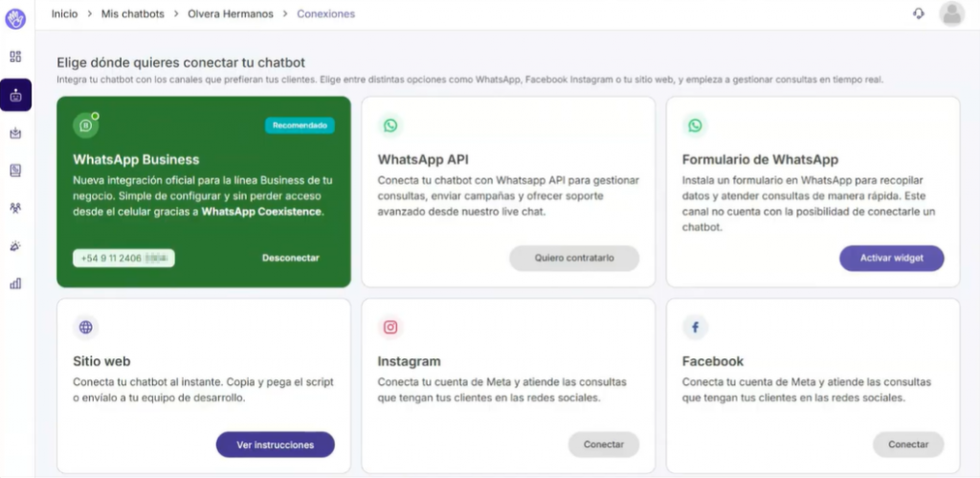Click the Recomendado badge
The image size is (980, 478).
point(300,125)
